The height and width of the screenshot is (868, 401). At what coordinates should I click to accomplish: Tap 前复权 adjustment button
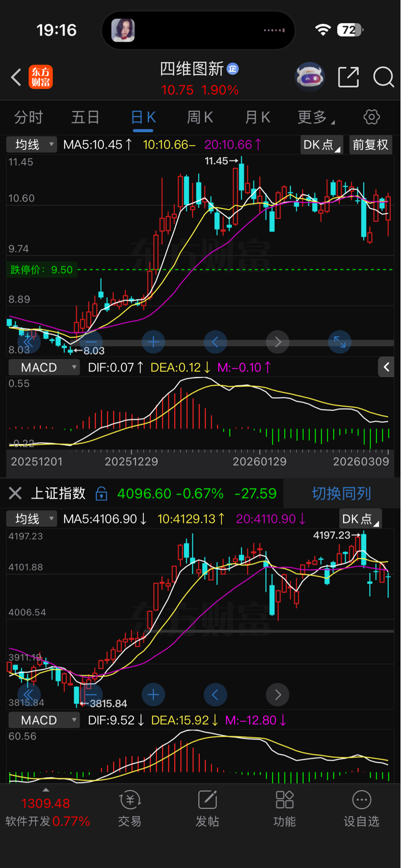coord(371,144)
